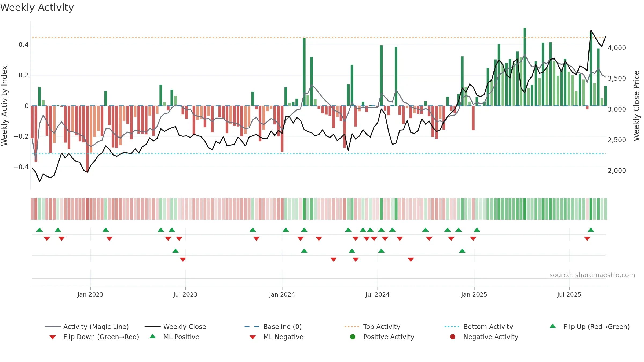The height and width of the screenshot is (362, 644).
Task: Click the −0.4 activity index tick label
Action: point(21,167)
